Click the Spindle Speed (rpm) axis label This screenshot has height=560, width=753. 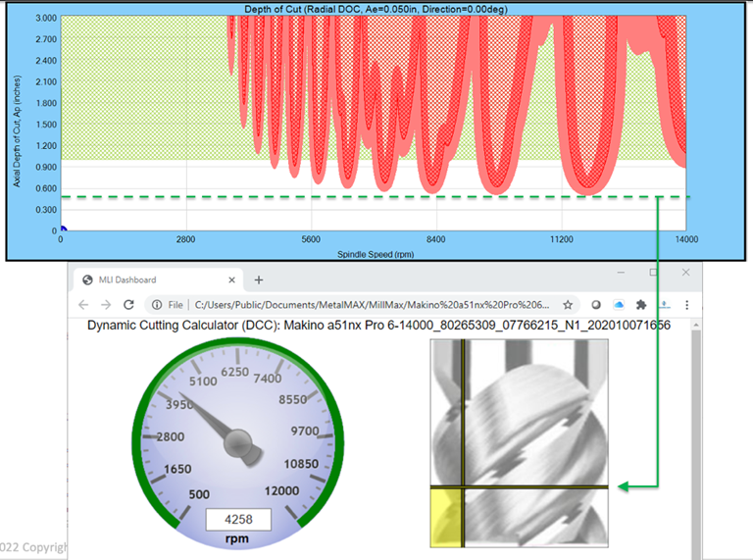tap(376, 254)
